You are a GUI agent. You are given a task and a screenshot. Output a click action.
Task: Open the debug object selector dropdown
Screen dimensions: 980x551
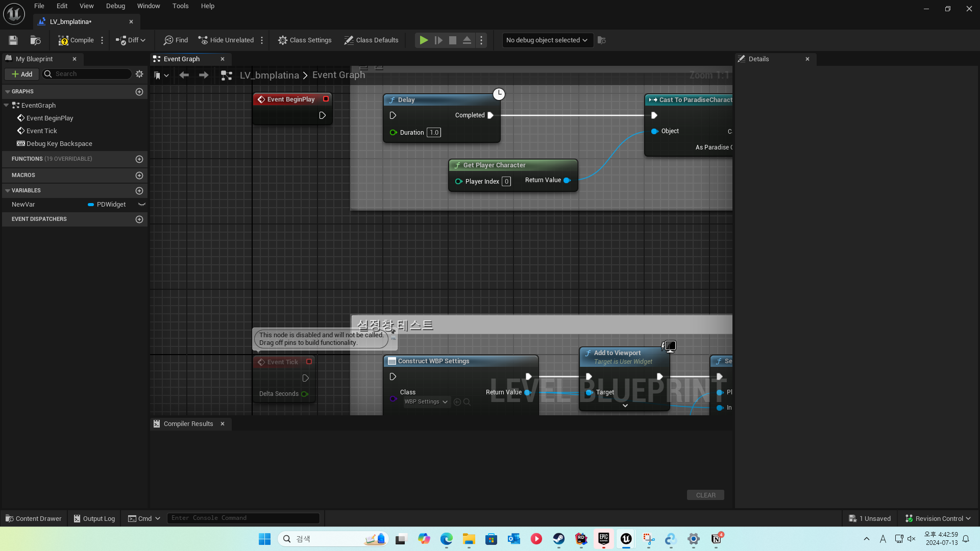pos(547,40)
